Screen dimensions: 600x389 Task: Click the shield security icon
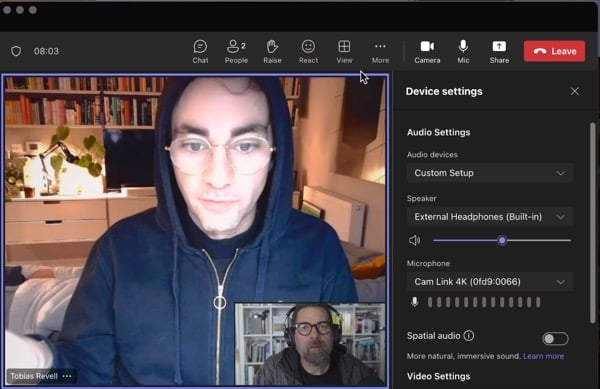pos(16,51)
